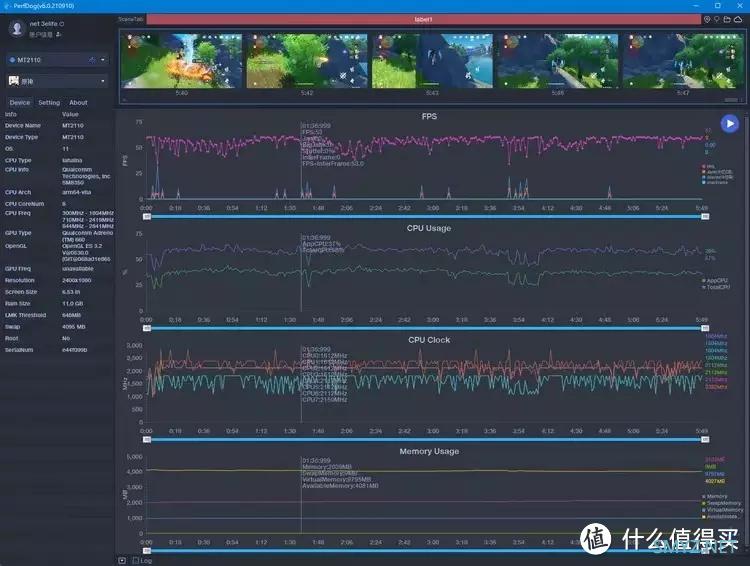Click the Resolution value 2400x1080
750x566 pixels.
[x=76, y=280]
